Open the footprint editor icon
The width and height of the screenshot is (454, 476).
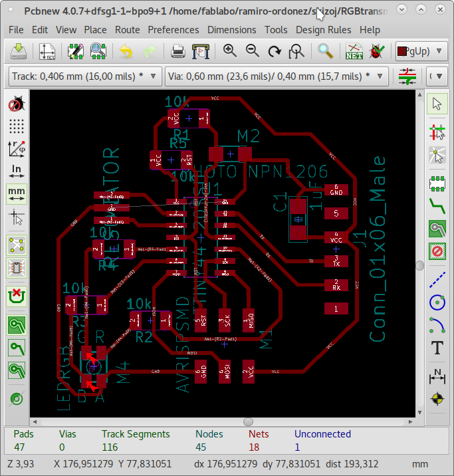point(76,51)
